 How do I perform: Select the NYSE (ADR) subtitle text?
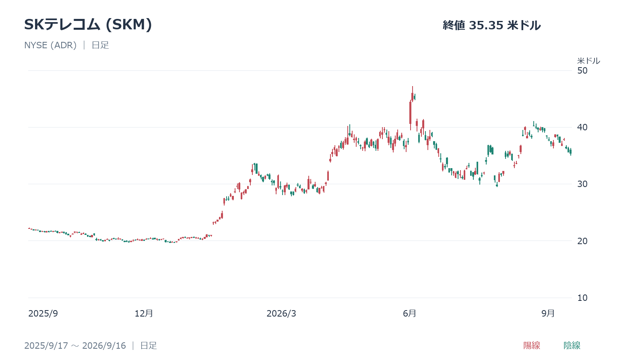point(50,45)
